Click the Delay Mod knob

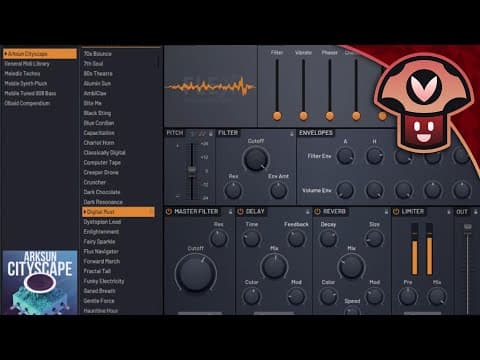[x=296, y=296]
